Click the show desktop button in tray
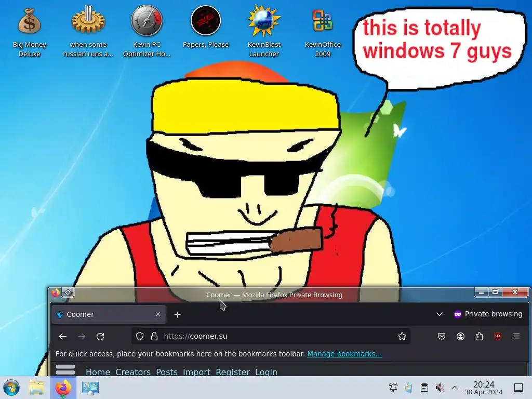 click(518, 388)
